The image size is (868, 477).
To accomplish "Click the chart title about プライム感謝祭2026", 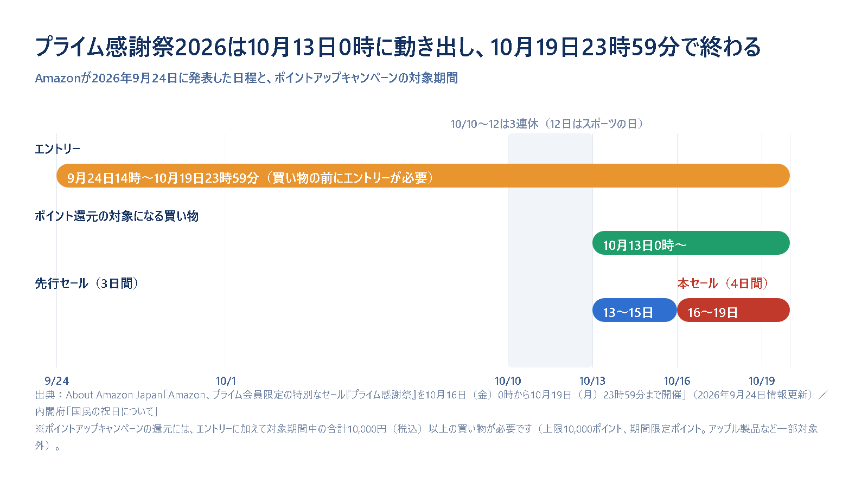I will click(x=398, y=47).
